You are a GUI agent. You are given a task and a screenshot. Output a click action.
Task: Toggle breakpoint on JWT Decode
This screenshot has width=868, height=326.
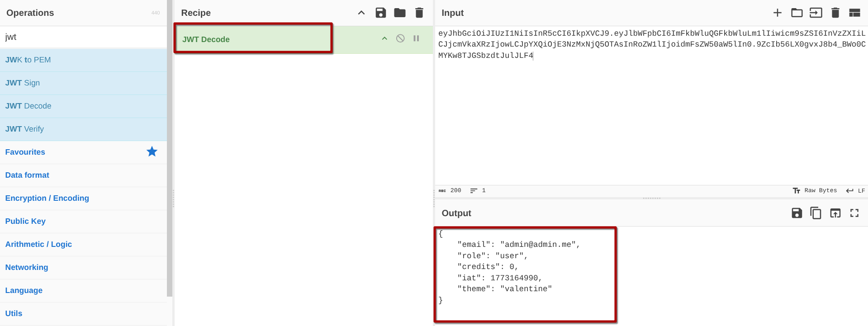[x=416, y=38]
